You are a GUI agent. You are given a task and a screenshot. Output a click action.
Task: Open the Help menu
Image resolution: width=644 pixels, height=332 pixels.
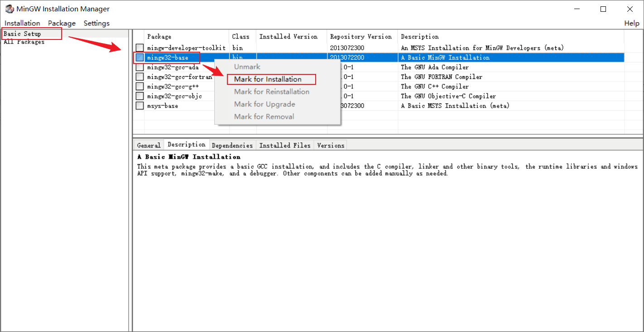[x=632, y=23]
